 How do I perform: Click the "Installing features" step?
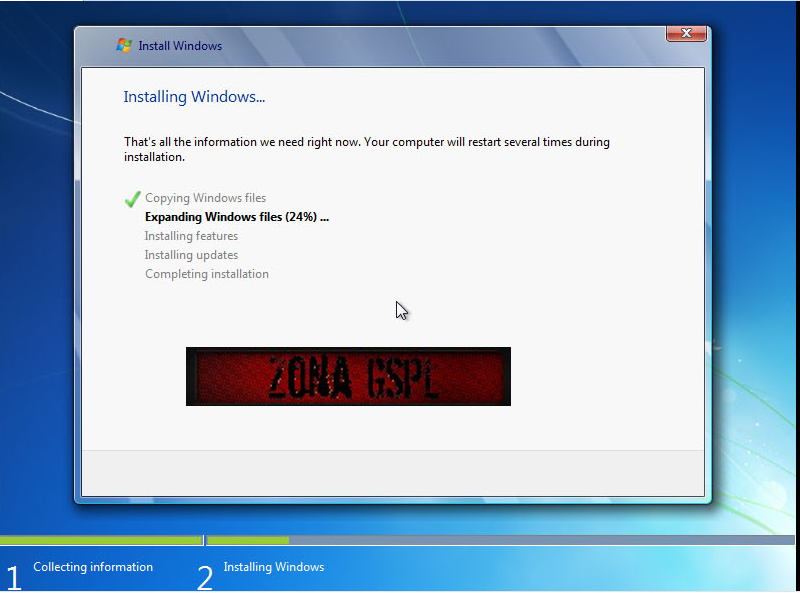[x=191, y=236]
